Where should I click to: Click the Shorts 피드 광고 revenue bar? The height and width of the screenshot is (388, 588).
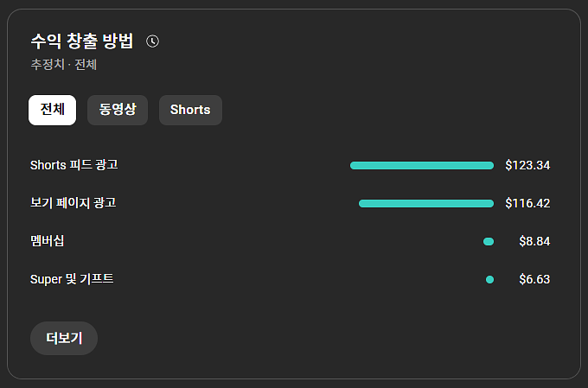coord(422,165)
